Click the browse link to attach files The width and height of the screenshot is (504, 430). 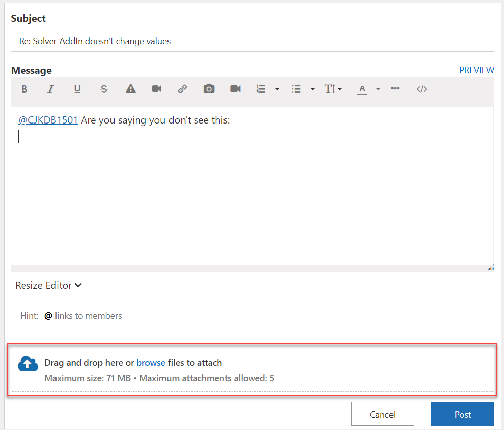point(151,362)
